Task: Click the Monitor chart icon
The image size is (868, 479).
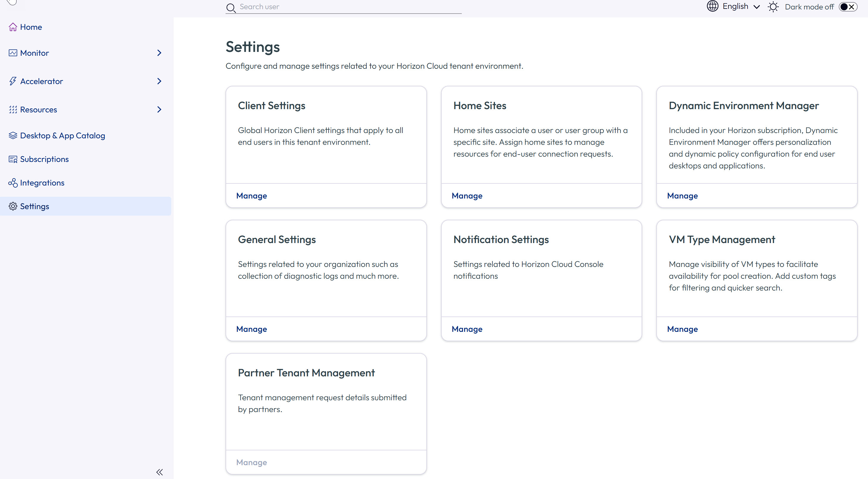Action: coord(13,53)
